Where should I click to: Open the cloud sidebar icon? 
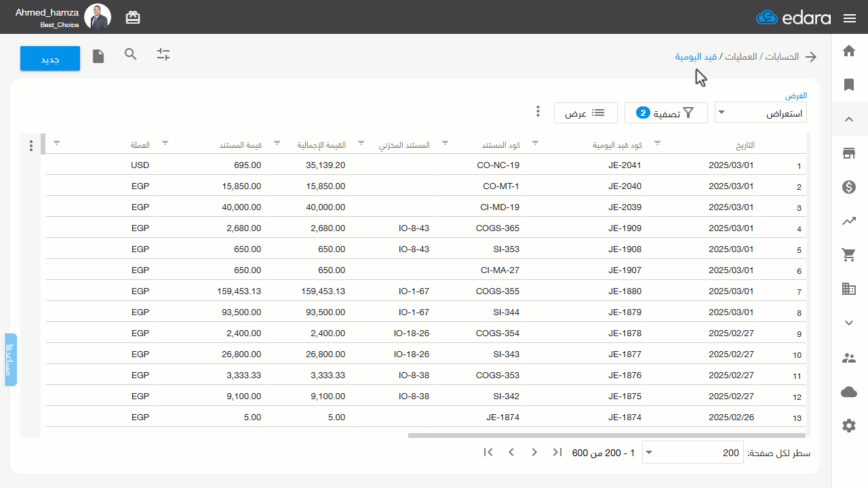[849, 392]
